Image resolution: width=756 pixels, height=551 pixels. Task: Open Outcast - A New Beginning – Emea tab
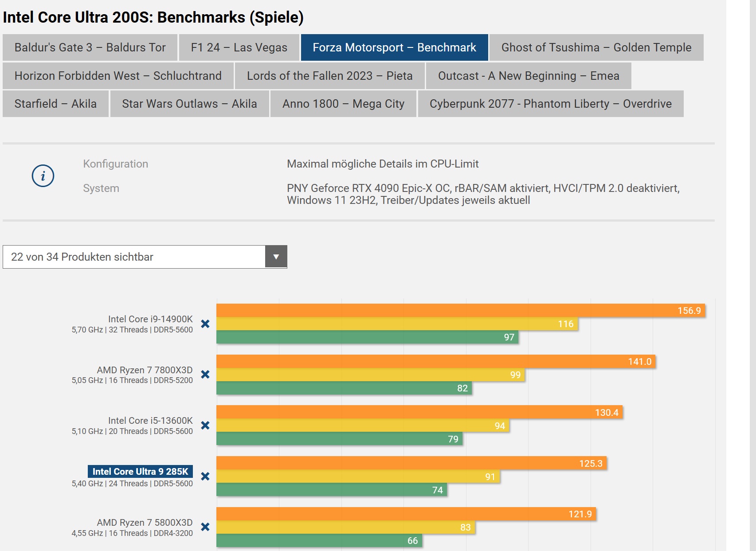(x=529, y=76)
